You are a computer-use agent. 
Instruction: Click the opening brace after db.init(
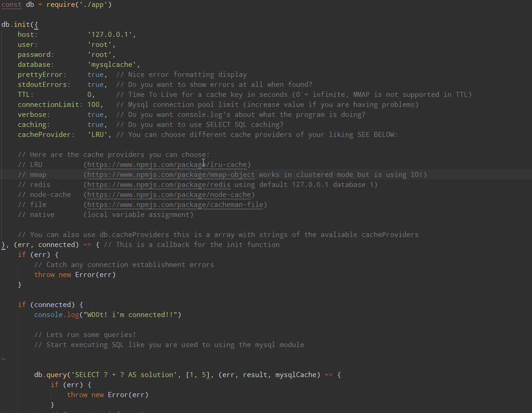[x=36, y=25]
